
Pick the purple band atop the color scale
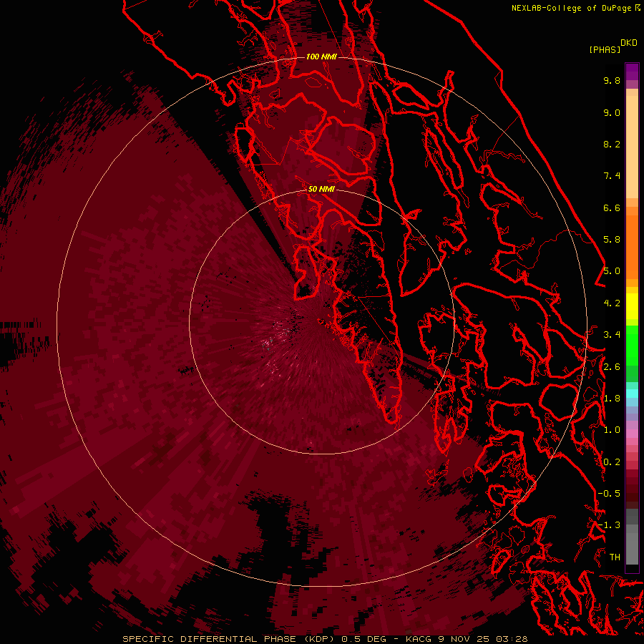point(632,72)
